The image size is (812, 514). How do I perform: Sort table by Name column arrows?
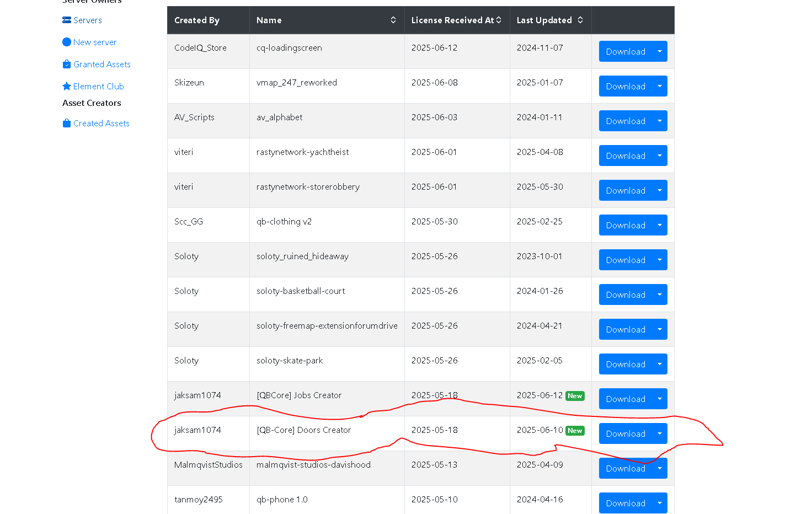[393, 20]
